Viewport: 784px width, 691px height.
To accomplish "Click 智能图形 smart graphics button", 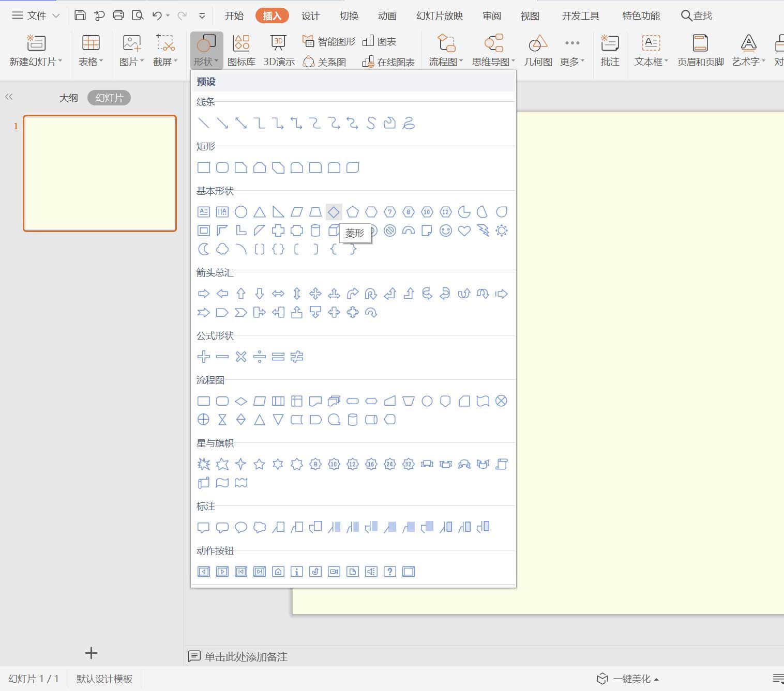I will coord(329,41).
